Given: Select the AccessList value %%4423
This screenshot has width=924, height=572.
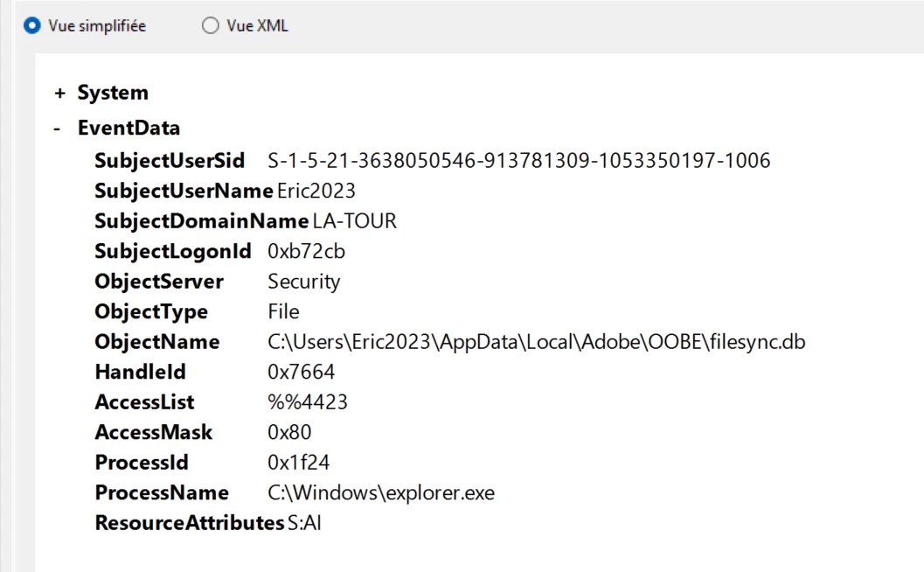Looking at the screenshot, I should click(x=307, y=402).
